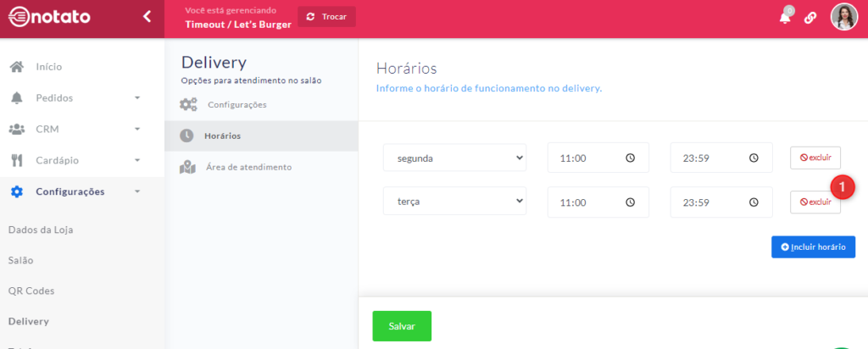Screen dimensions: 868x349
Task: Open delivery Configurações tab
Action: (x=236, y=105)
